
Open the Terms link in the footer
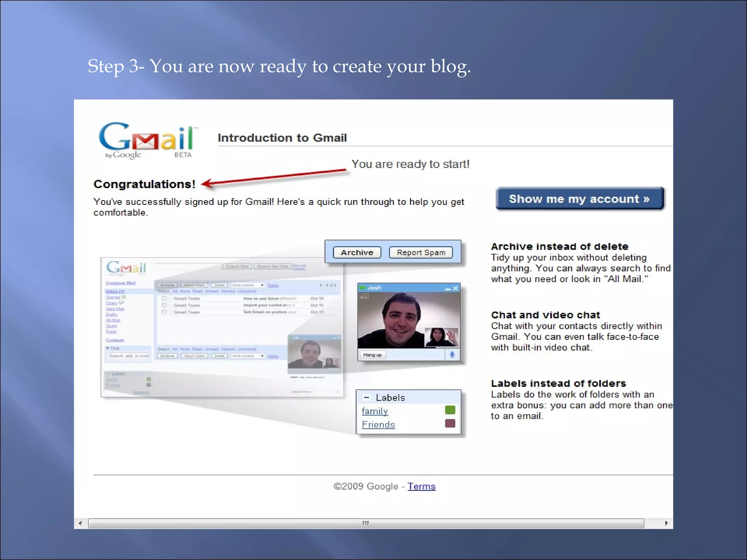(x=421, y=486)
